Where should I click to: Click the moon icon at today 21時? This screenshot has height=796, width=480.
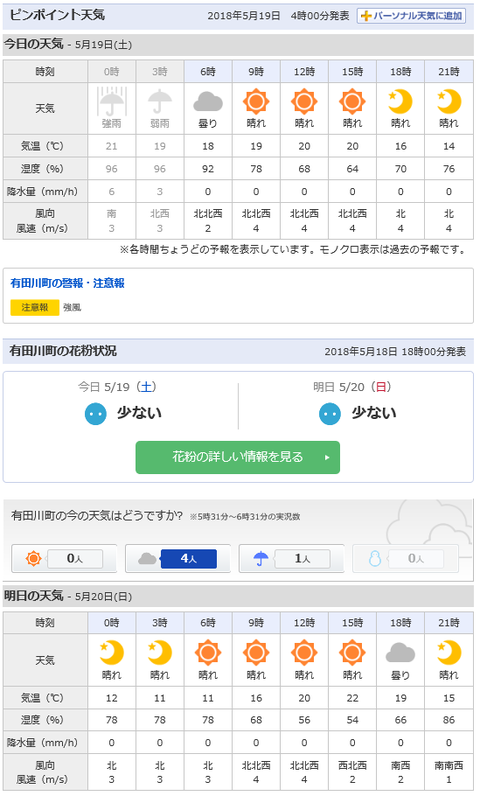[x=449, y=102]
